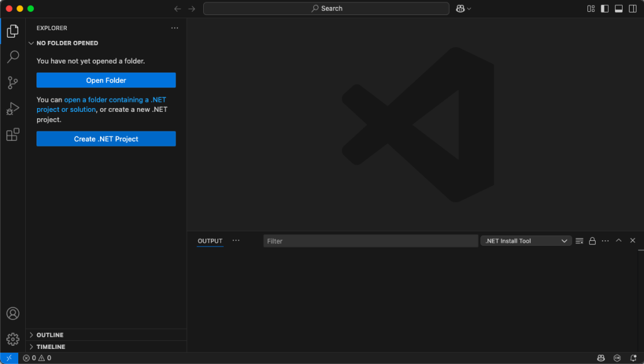Open the .NET Install Tool channel dropdown
The width and height of the screenshot is (644, 364).
point(526,241)
